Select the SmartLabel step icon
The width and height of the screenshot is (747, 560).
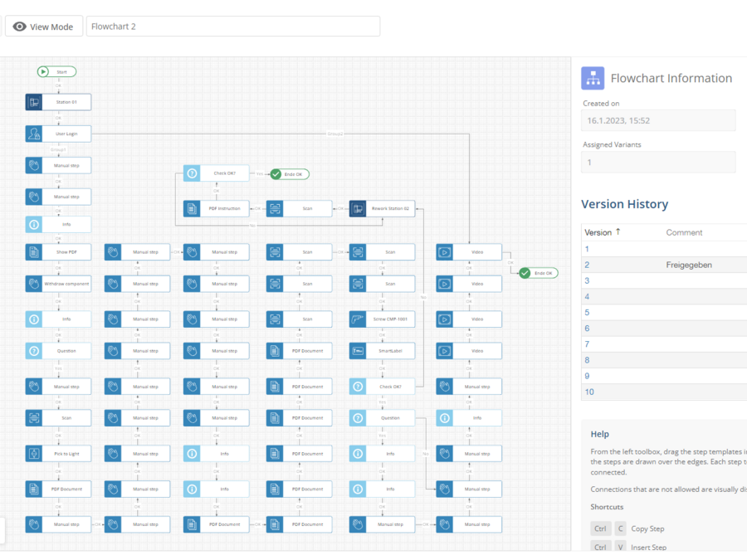coord(358,351)
